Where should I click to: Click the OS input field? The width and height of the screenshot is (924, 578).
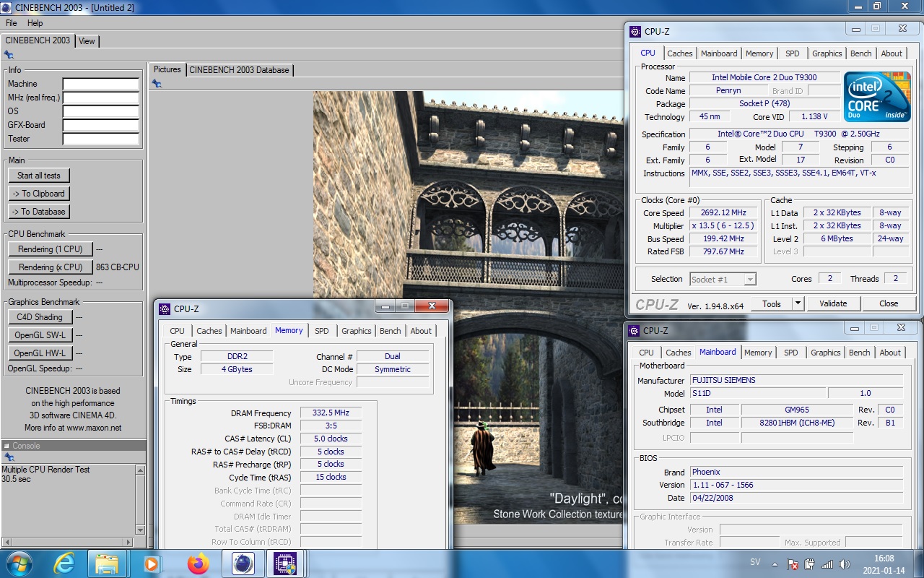pyautogui.click(x=100, y=112)
